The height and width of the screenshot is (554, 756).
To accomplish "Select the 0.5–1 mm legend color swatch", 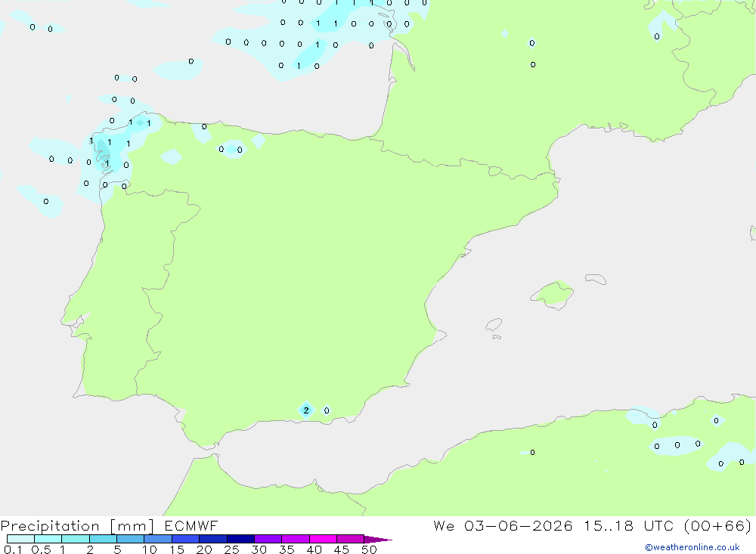I will [48, 539].
